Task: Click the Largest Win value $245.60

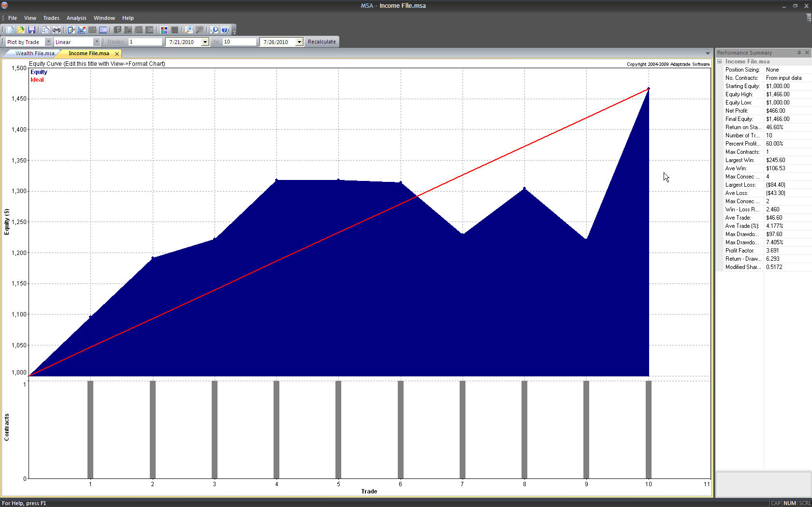Action: (x=776, y=160)
